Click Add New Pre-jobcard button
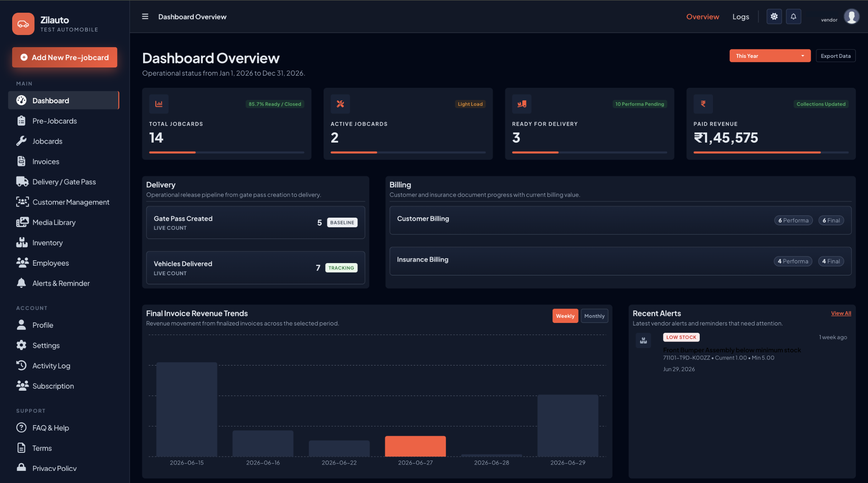 pyautogui.click(x=64, y=57)
